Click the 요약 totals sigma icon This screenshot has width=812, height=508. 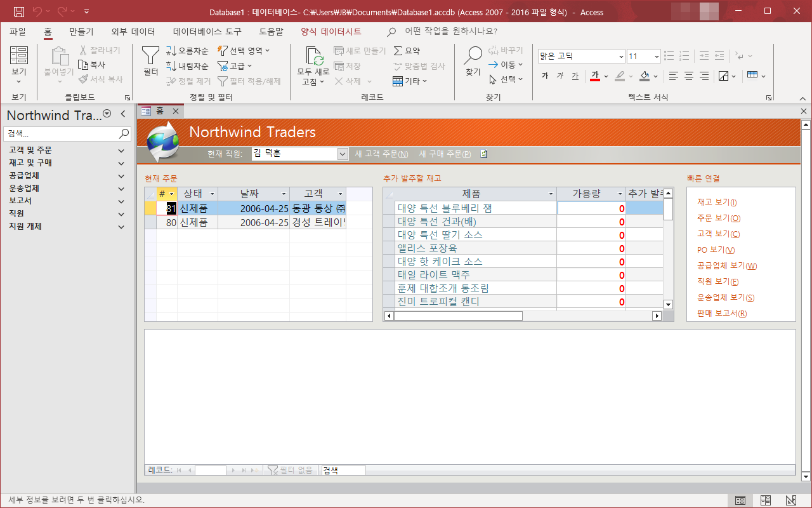[398, 50]
